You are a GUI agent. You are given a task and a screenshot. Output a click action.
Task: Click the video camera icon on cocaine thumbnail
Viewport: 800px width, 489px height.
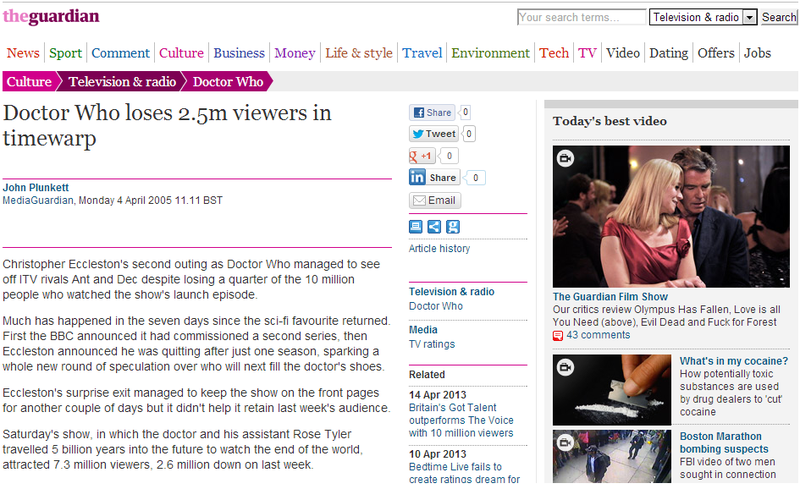point(565,367)
